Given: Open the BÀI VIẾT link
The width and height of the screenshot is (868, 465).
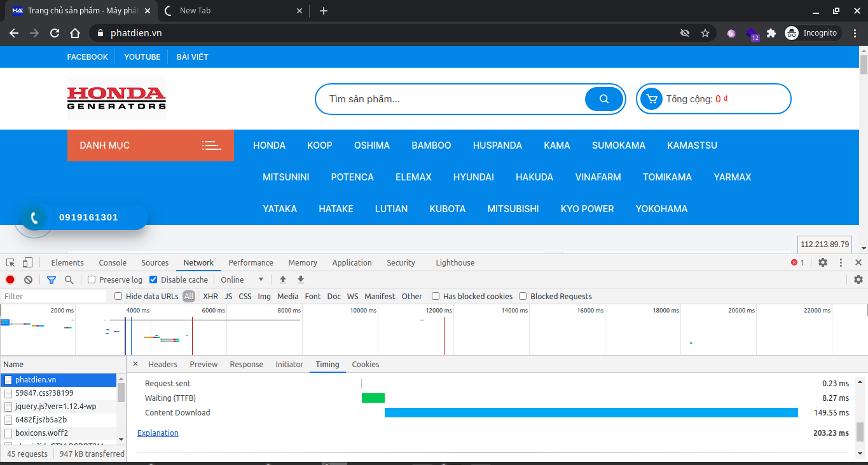Looking at the screenshot, I should 193,57.
